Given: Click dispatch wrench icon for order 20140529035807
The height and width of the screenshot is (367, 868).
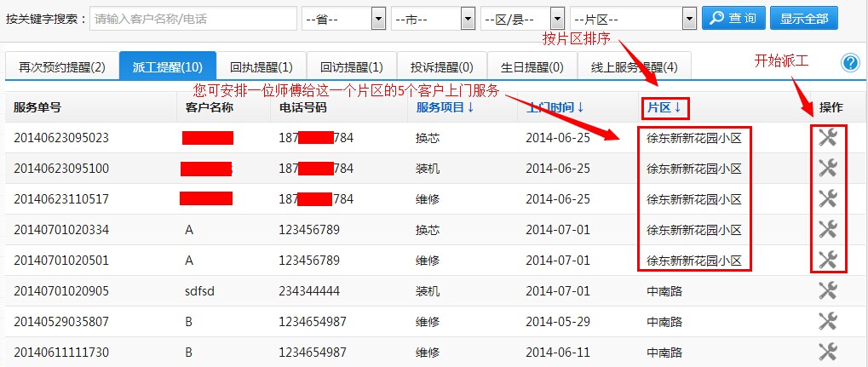Looking at the screenshot, I should pyautogui.click(x=827, y=322).
